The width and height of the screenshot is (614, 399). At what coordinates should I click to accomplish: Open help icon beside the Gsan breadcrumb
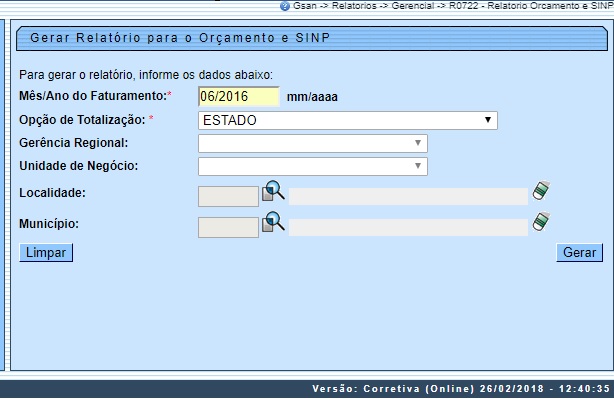click(285, 6)
